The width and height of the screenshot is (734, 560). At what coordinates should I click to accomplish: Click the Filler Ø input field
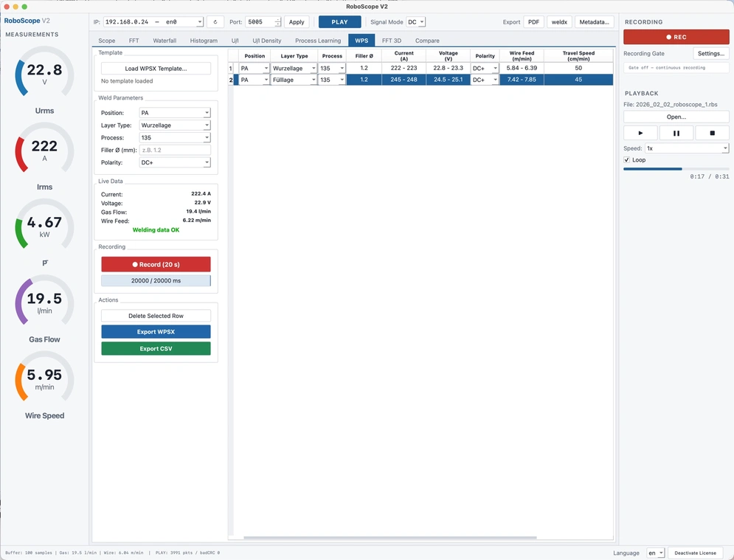tap(175, 151)
